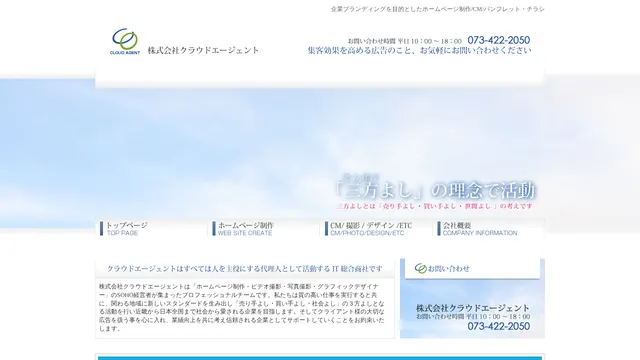Click sidebar お問い合わせ時間 平日10:00～18:00 text
The width and height of the screenshot is (640, 360).
click(x=473, y=316)
